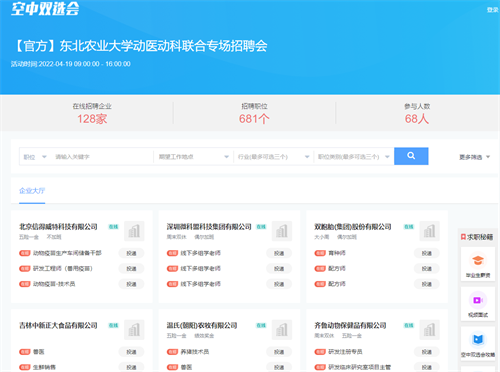The height and width of the screenshot is (372, 500).
Task: Apply via 投递 for 生鲜销售
Action: pyautogui.click(x=131, y=367)
